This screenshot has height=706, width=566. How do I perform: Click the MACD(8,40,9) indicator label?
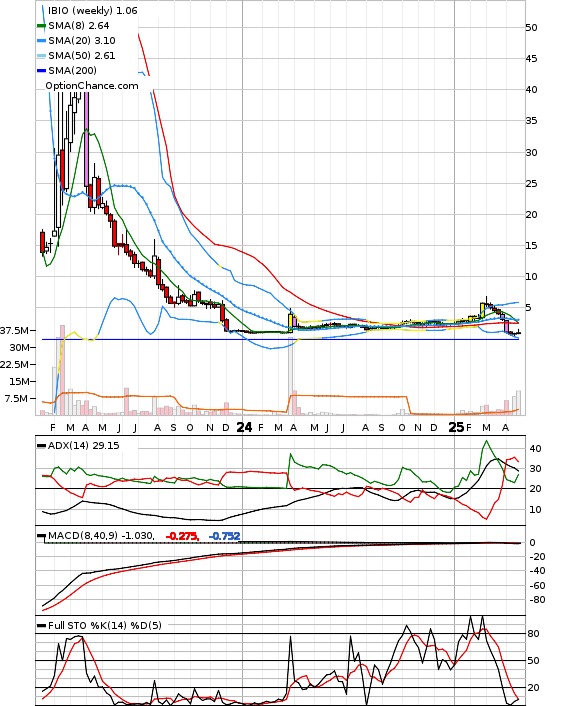101,535
